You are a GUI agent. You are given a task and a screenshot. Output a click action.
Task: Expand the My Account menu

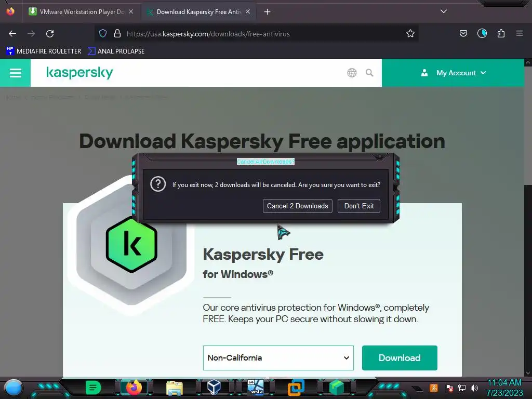453,73
